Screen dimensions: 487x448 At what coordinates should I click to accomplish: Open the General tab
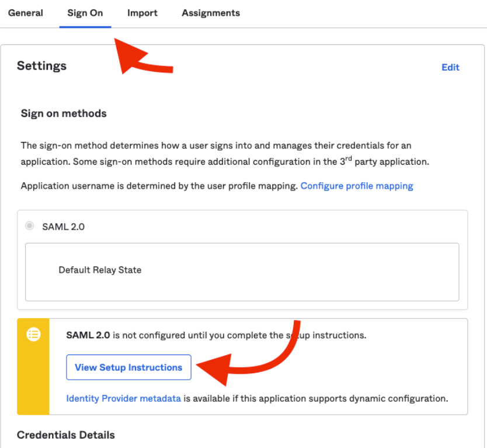[26, 13]
